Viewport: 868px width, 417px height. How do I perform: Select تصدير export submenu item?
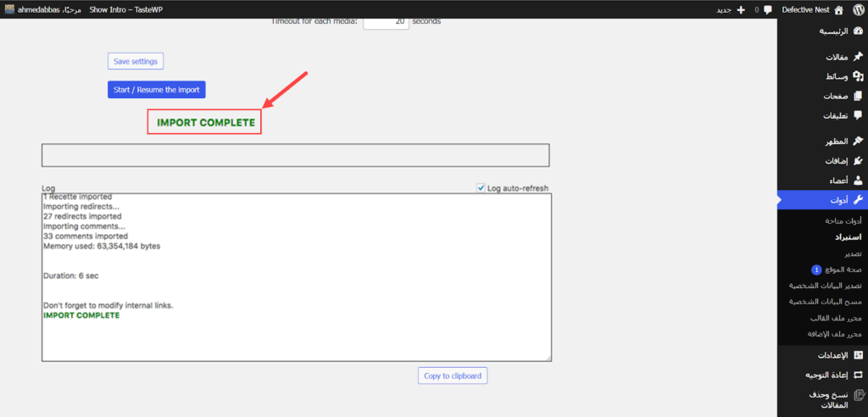pos(853,253)
